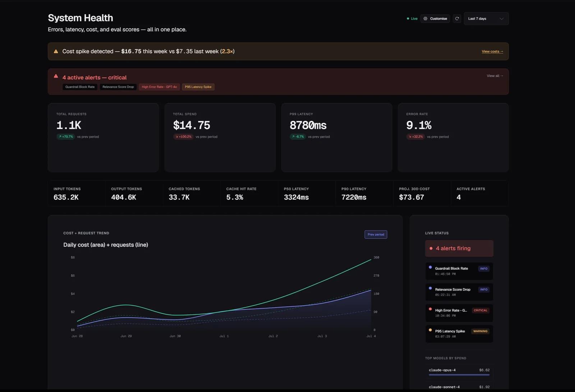Click the red dot on High Error Rate row
The height and width of the screenshot is (392, 575).
(x=430, y=309)
